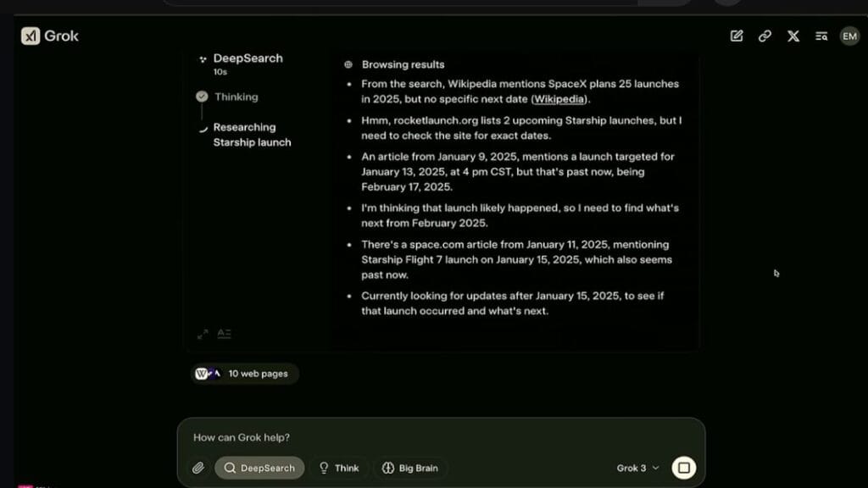The width and height of the screenshot is (868, 488).
Task: Toggle the DeepSearch mode
Action: pyautogui.click(x=259, y=468)
